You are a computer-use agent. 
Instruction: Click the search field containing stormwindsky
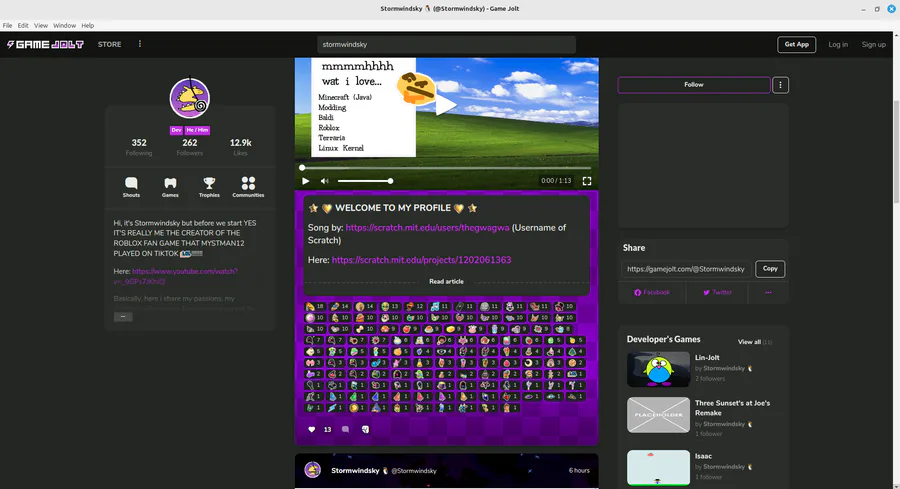pyautogui.click(x=446, y=44)
